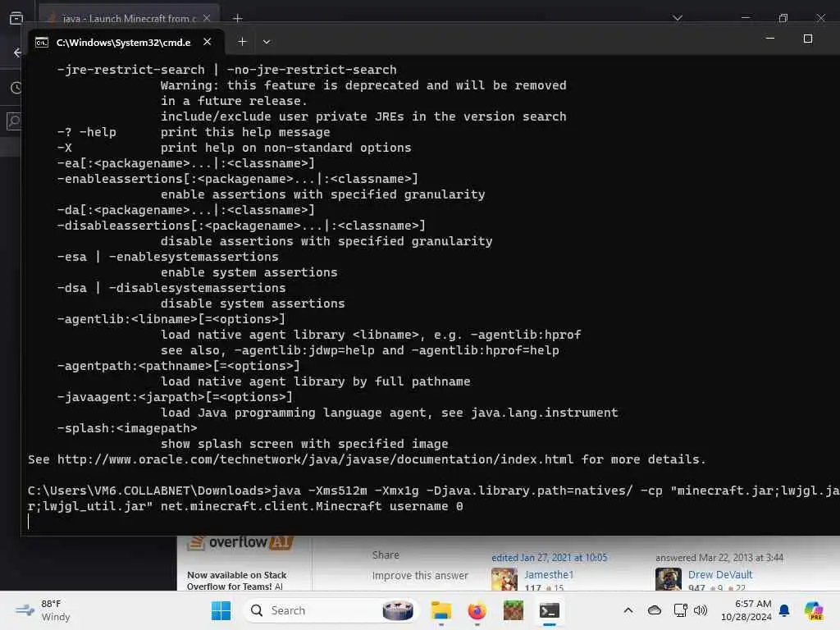Open OneDrive cloud tray icon
840x630 pixels.
click(654, 610)
